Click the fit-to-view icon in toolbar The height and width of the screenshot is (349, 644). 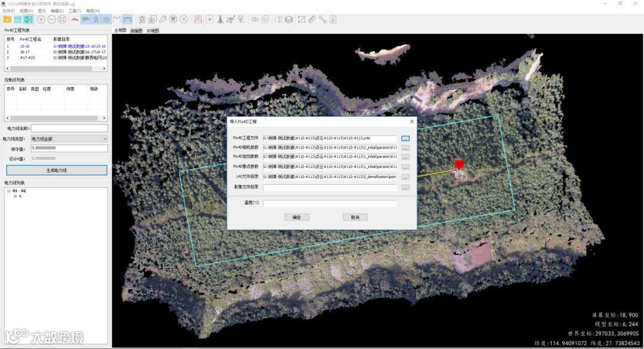click(x=62, y=19)
